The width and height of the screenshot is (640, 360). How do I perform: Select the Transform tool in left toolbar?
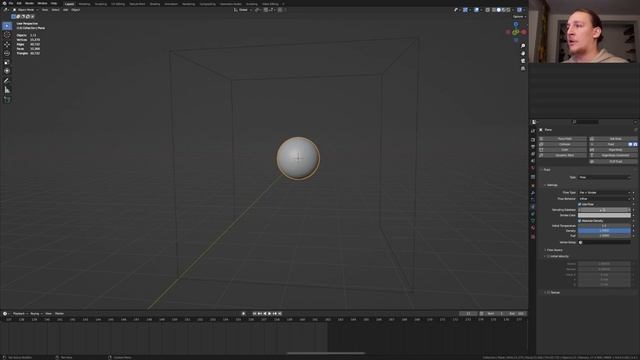pyautogui.click(x=7, y=71)
